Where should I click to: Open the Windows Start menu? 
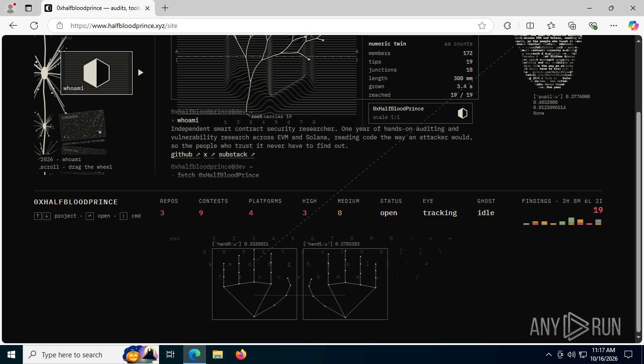[11, 355]
